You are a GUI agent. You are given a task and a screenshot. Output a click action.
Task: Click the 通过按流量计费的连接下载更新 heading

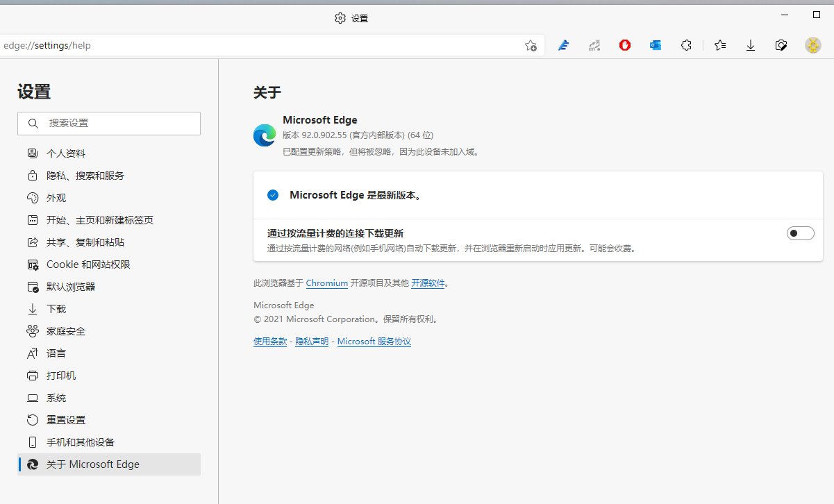[335, 233]
